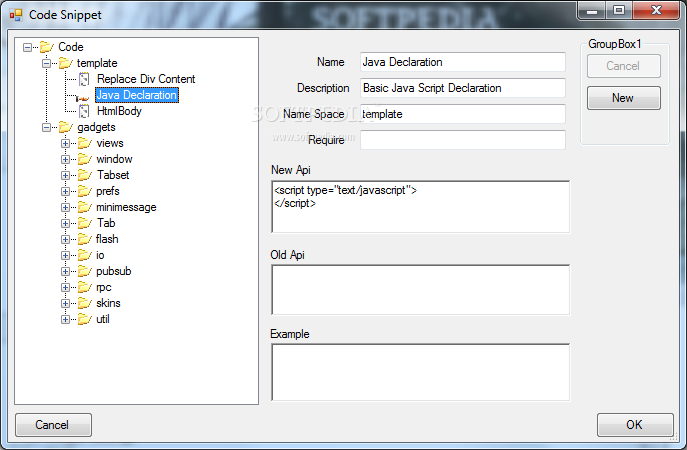Expand the minimessage node
The height and width of the screenshot is (450, 687).
click(65, 208)
